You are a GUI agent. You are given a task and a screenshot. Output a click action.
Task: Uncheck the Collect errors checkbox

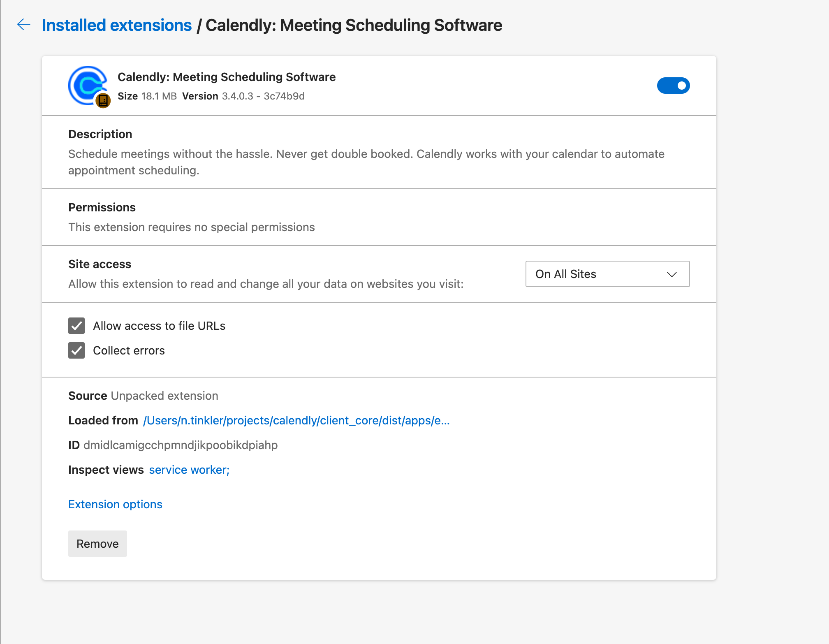tap(76, 350)
